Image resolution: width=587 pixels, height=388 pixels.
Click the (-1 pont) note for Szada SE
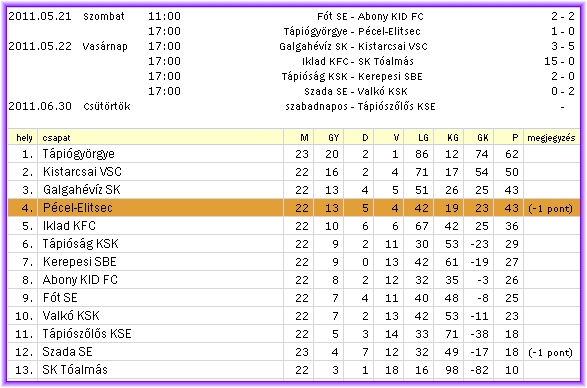pos(550,352)
